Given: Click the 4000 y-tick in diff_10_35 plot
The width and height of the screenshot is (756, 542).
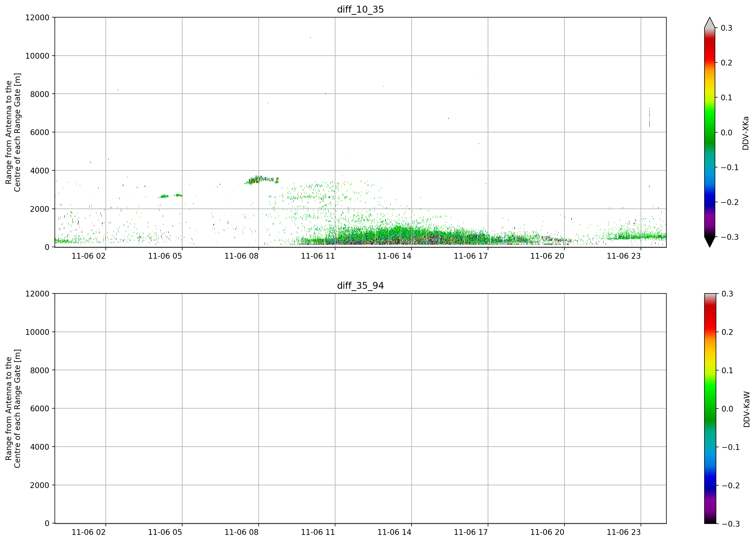Looking at the screenshot, I should [40, 171].
